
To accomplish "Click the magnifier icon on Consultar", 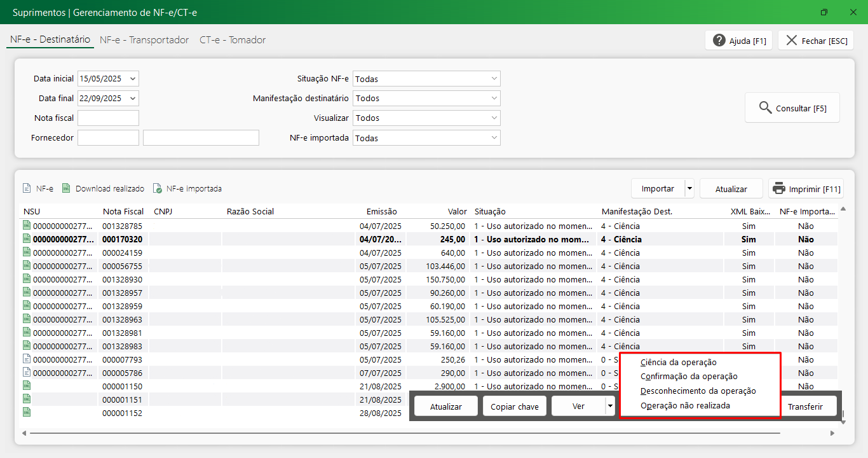I will pyautogui.click(x=766, y=108).
